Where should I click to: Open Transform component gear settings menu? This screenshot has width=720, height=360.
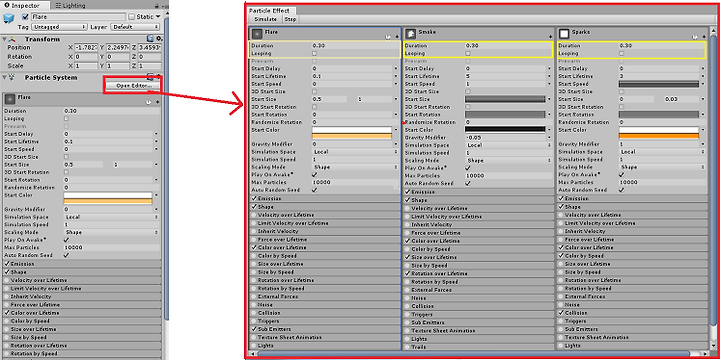point(159,39)
